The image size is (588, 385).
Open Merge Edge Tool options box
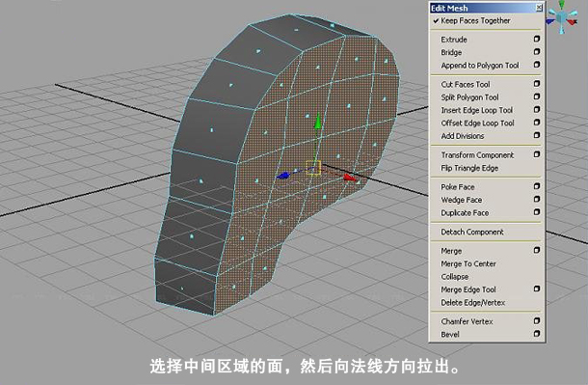coord(537,289)
